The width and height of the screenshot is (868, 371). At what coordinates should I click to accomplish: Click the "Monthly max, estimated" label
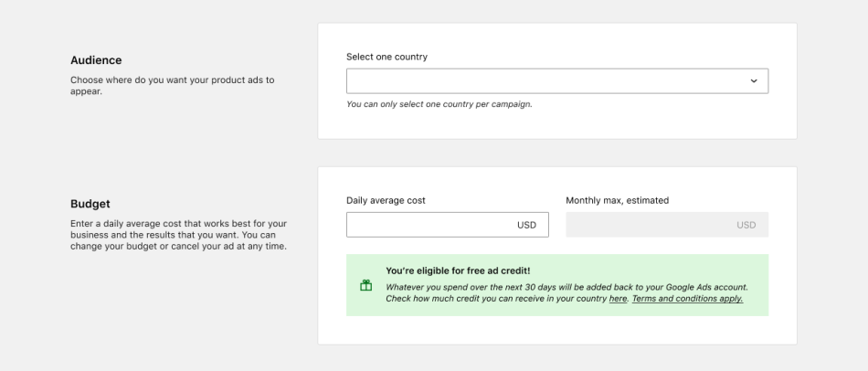coord(617,200)
